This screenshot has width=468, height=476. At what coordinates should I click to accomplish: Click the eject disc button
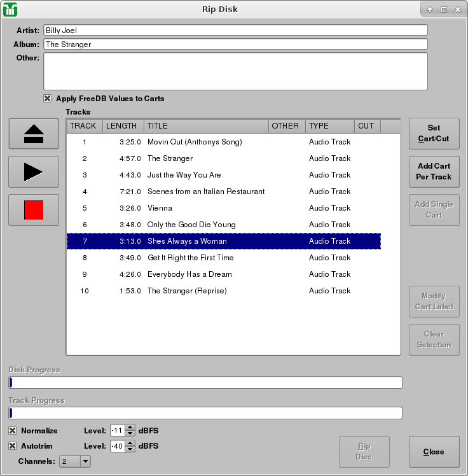tap(34, 134)
